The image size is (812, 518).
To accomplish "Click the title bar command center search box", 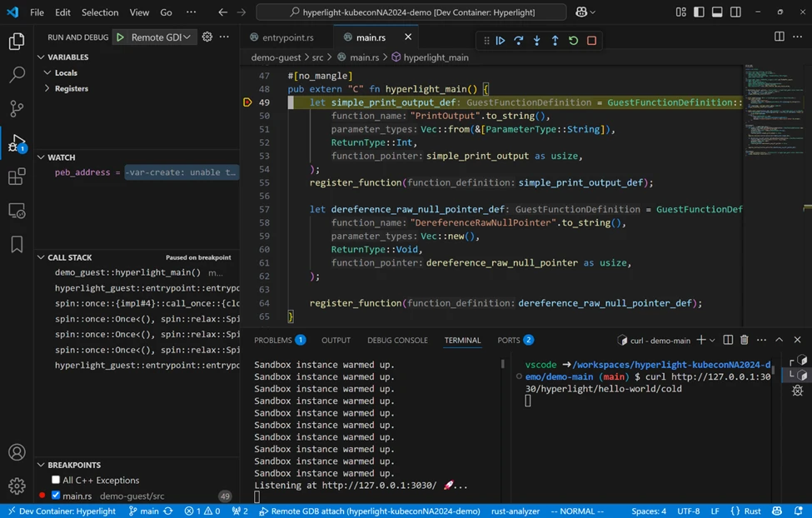I will coord(411,12).
